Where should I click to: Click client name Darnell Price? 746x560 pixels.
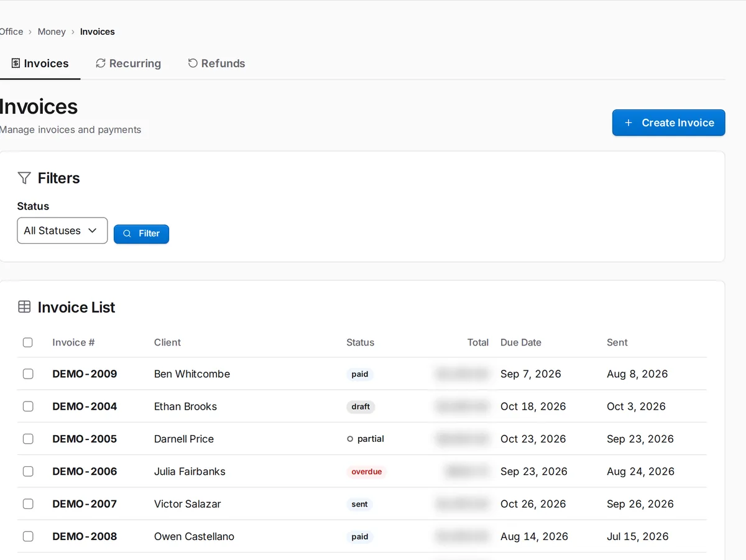(x=184, y=439)
